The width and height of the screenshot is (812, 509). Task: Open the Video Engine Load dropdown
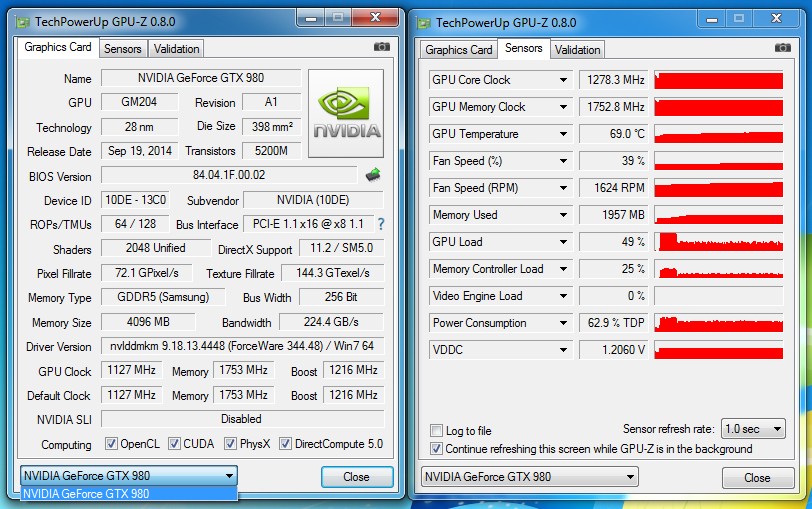(x=563, y=296)
